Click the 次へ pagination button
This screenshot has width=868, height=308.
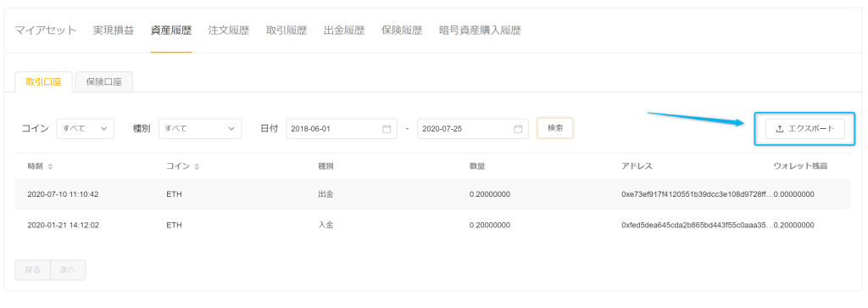[x=68, y=270]
